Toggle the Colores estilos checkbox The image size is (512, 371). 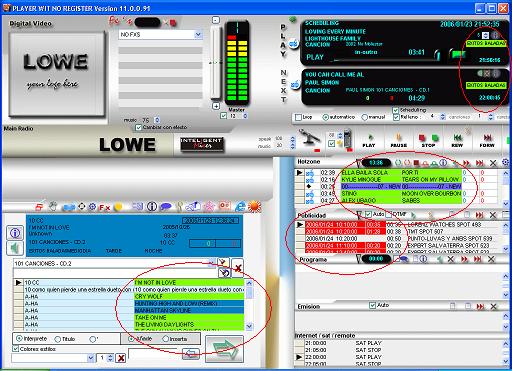15,349
